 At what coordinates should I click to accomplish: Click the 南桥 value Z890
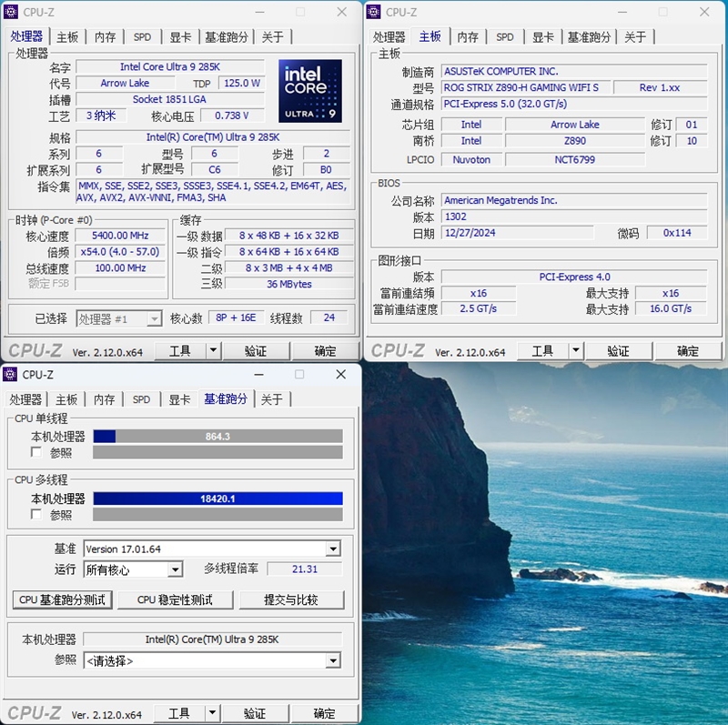point(575,141)
